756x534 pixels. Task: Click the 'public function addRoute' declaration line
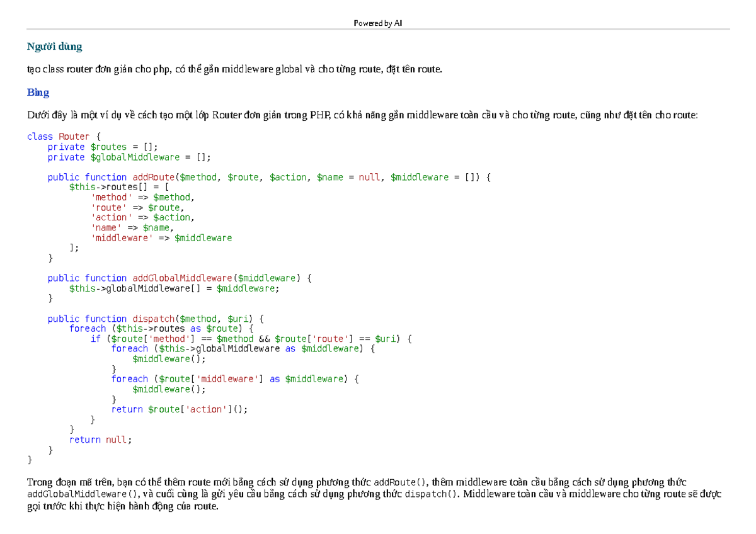pos(268,177)
